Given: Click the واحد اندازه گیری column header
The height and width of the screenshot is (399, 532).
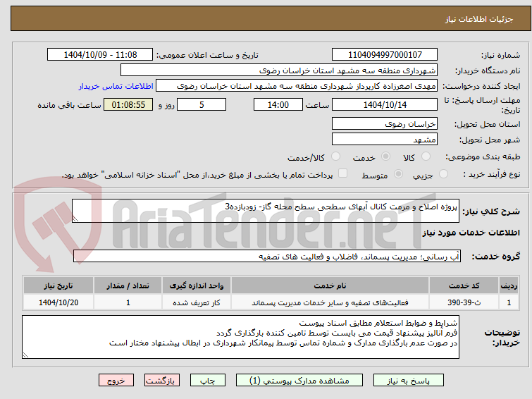Looking at the screenshot, I should pyautogui.click(x=197, y=286).
